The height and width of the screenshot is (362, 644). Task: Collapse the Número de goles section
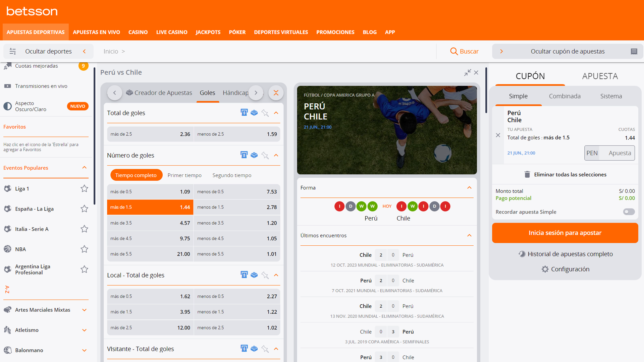coord(276,155)
